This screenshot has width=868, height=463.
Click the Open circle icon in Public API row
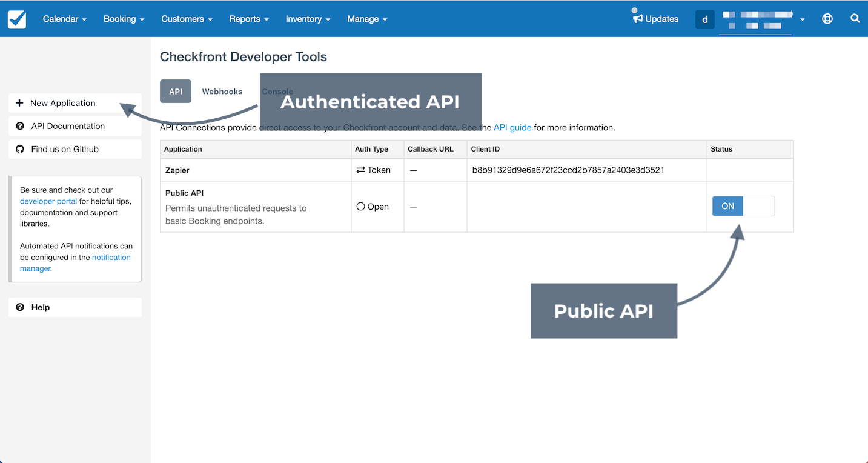[x=360, y=207]
